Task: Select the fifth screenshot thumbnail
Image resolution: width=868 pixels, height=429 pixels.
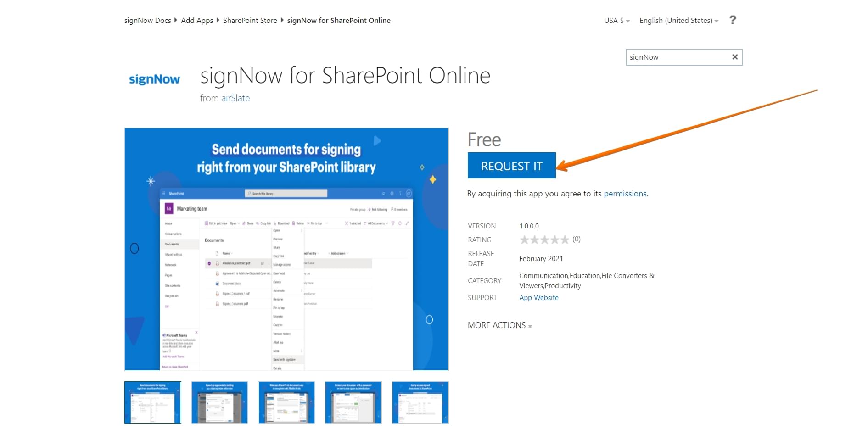Action: pyautogui.click(x=420, y=402)
